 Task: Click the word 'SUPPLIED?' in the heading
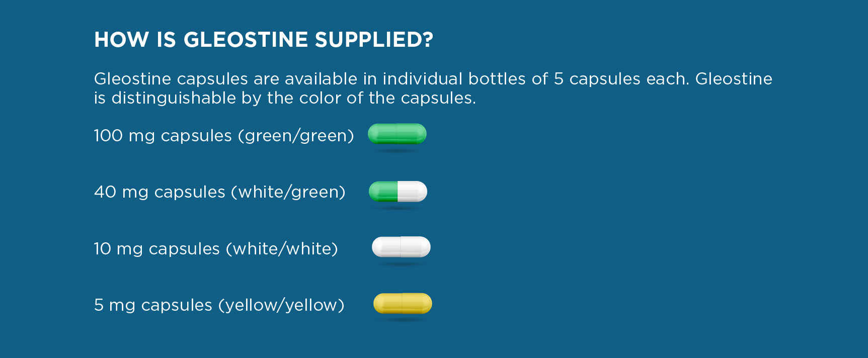point(374,40)
